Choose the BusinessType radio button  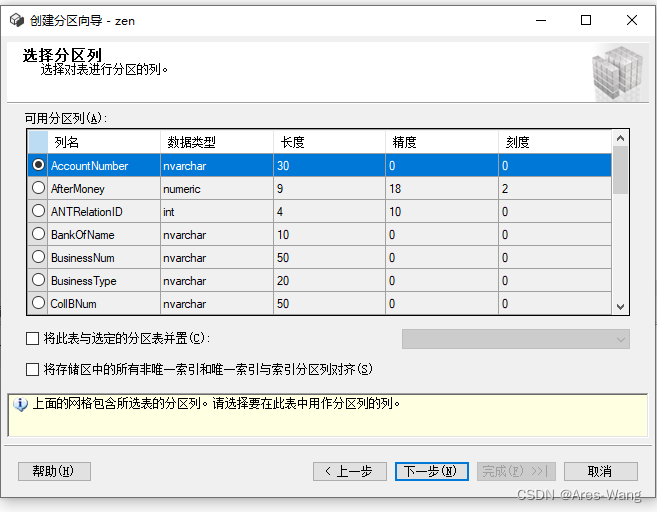pyautogui.click(x=38, y=280)
